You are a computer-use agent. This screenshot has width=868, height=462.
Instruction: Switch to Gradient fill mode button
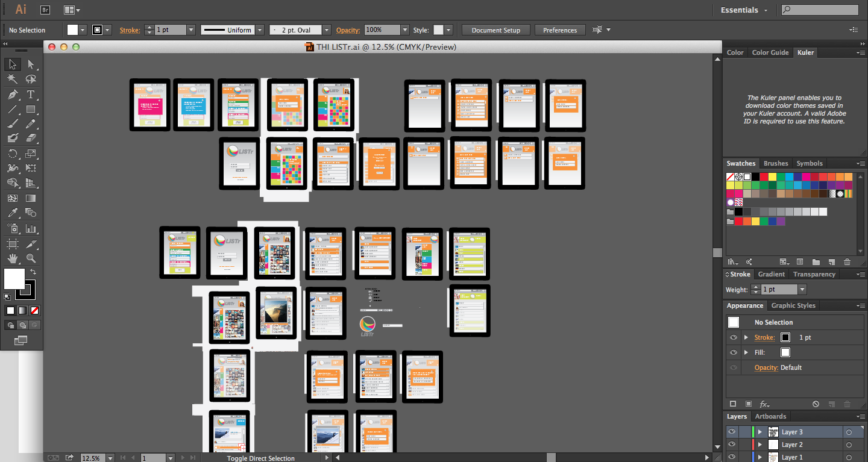[23, 311]
